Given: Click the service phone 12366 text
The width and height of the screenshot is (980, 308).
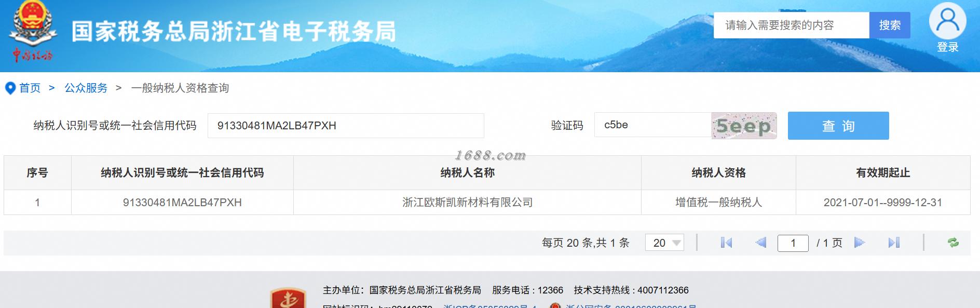Looking at the screenshot, I should tap(527, 290).
